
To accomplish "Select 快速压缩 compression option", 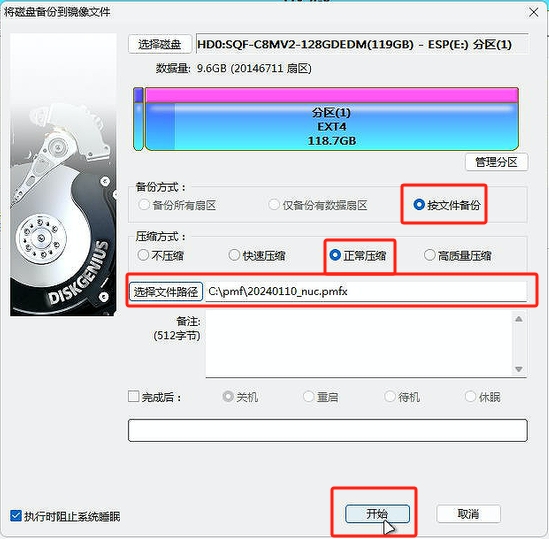I will coord(257,255).
